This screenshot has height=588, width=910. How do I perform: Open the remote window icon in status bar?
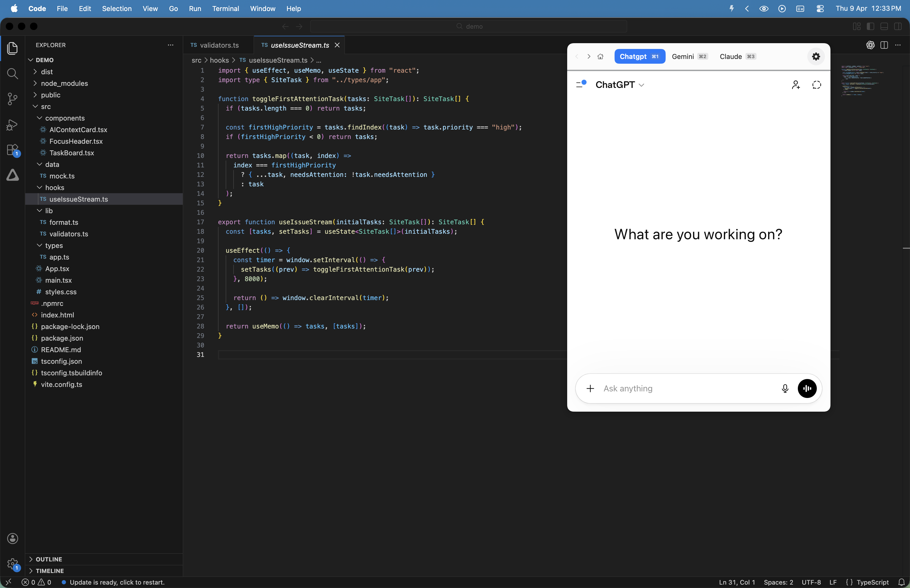pyautogui.click(x=8, y=582)
